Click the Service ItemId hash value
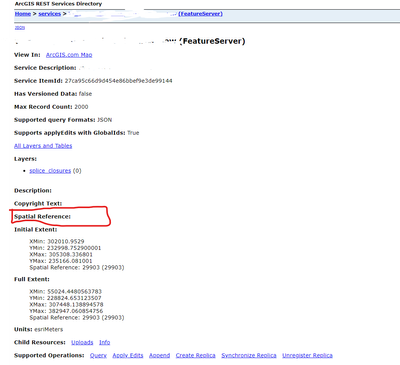The image size is (400, 365). tap(118, 81)
